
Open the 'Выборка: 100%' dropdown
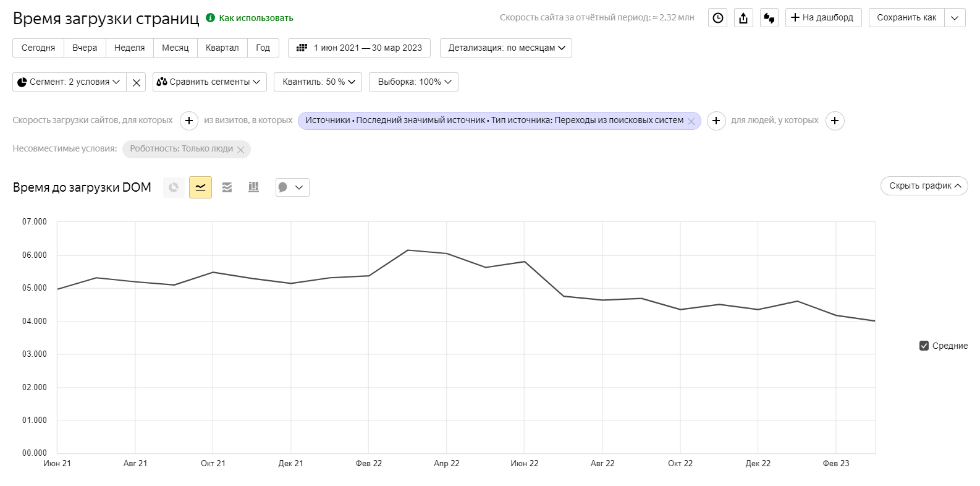413,82
